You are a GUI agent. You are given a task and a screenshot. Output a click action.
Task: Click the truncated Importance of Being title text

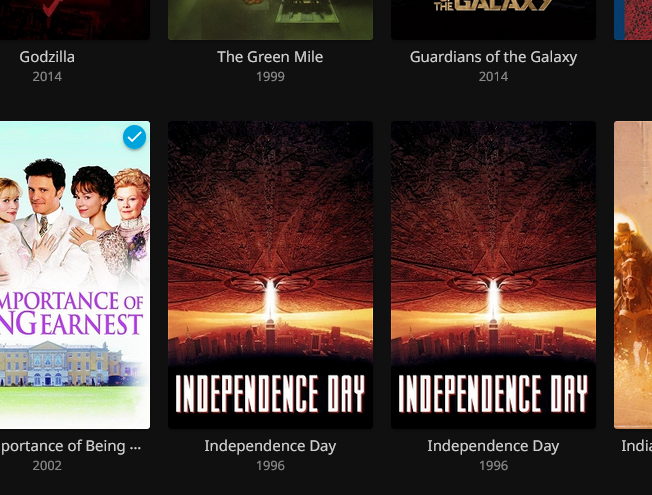70,446
